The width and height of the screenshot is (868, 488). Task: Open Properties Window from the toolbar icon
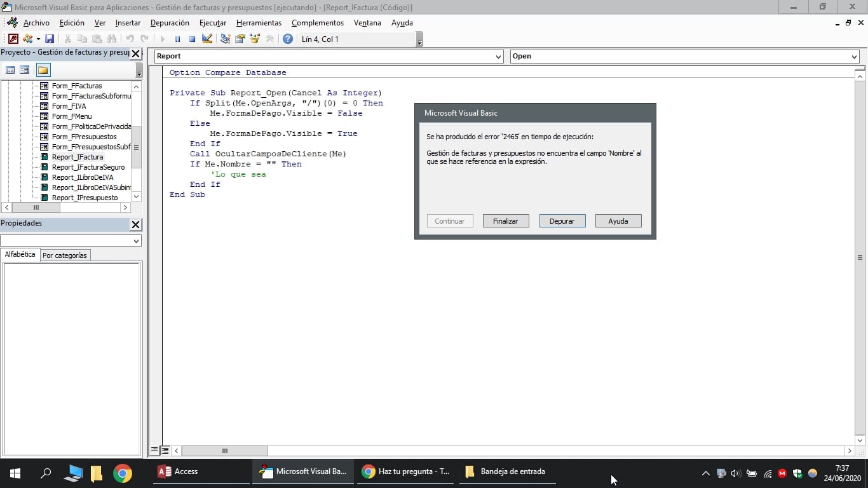click(240, 39)
